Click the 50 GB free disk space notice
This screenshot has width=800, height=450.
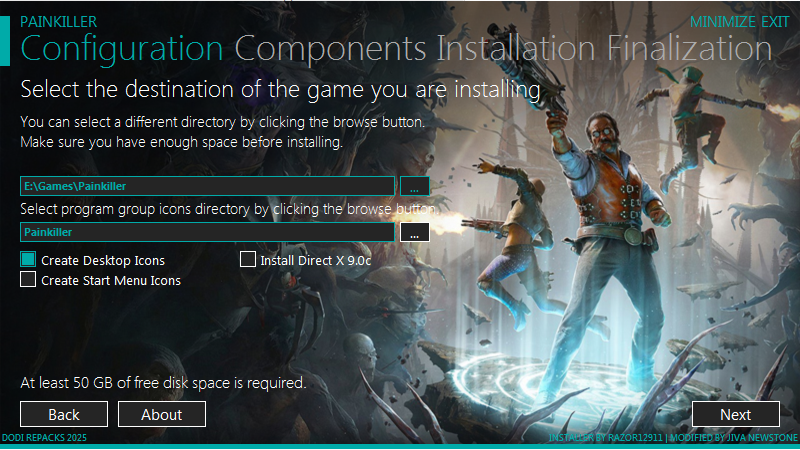point(163,383)
